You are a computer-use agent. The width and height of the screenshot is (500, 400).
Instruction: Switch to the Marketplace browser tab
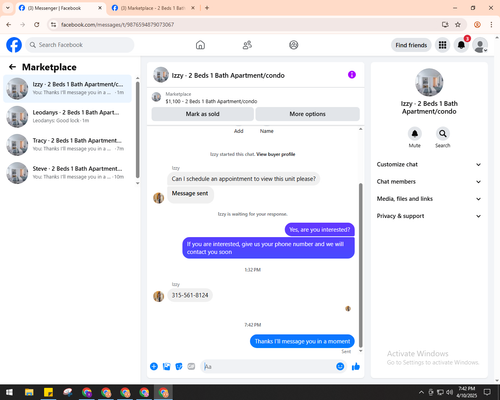pos(153,8)
